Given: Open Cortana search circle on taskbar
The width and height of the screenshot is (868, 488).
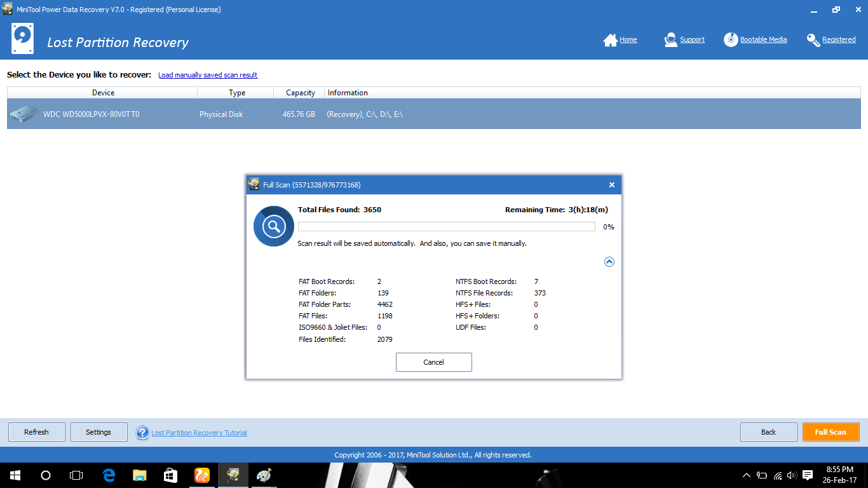Looking at the screenshot, I should pyautogui.click(x=46, y=475).
